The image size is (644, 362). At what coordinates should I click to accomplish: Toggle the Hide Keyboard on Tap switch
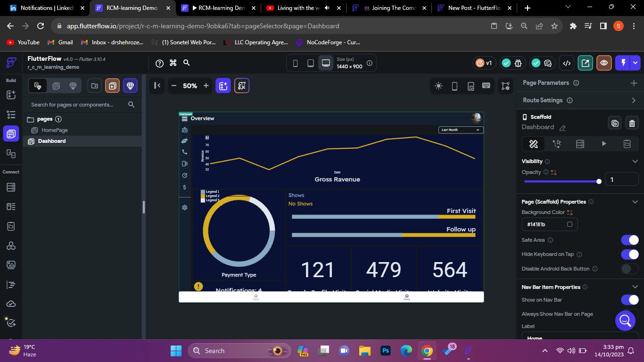tap(630, 255)
